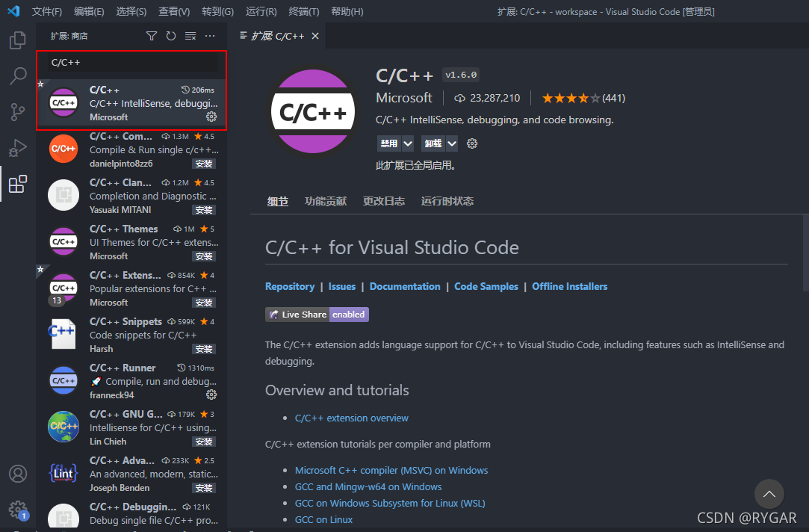Install C/C++ Snippets by Harsh
The width and height of the screenshot is (809, 532).
(x=204, y=349)
